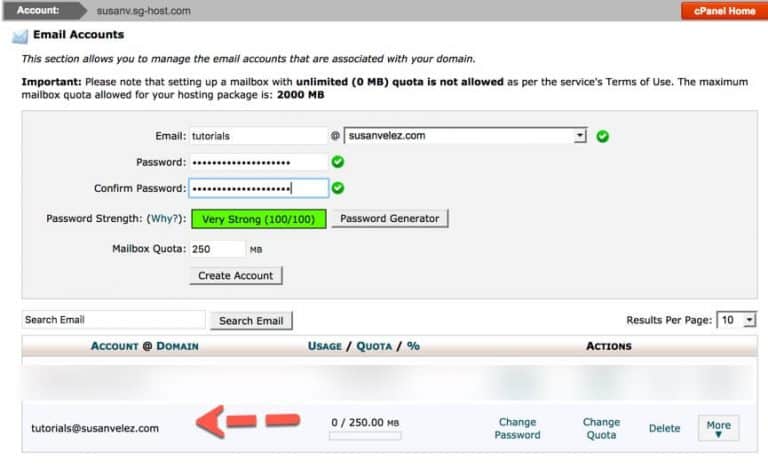768x468 pixels.
Task: Expand the Results Per Page dropdown
Action: (x=738, y=320)
